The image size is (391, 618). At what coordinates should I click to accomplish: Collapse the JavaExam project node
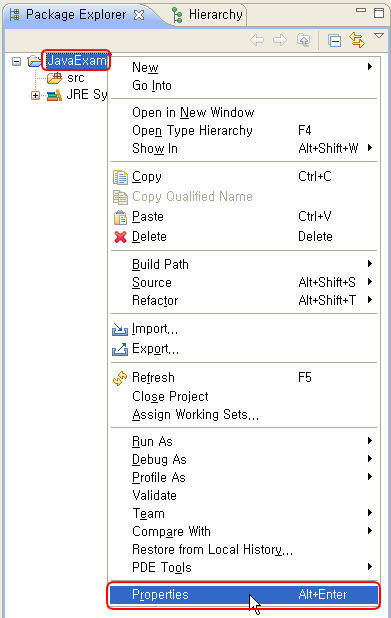[16, 61]
